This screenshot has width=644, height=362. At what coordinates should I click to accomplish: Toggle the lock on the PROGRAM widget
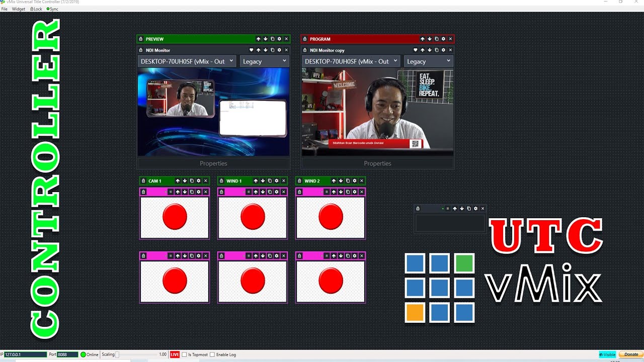click(305, 39)
